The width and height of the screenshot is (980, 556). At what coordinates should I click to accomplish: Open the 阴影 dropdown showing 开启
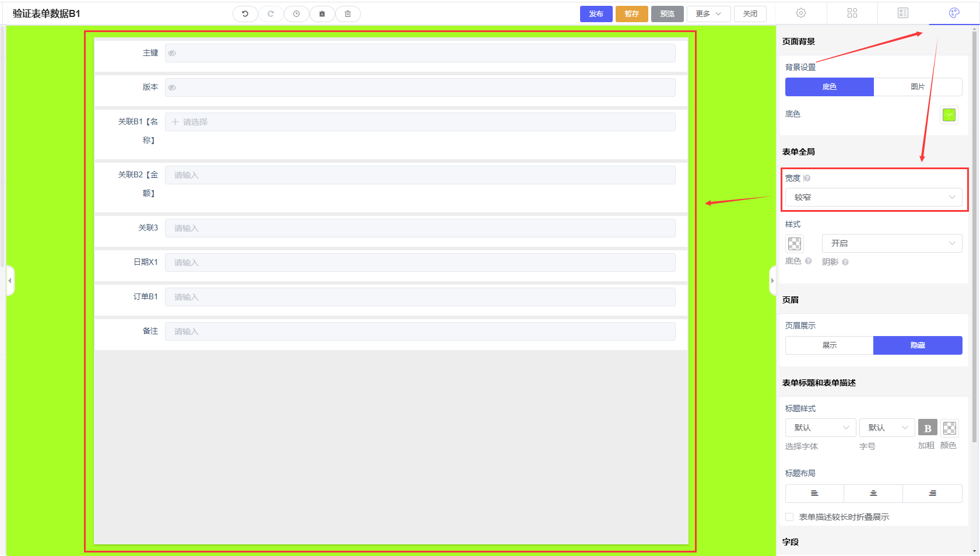tap(891, 243)
